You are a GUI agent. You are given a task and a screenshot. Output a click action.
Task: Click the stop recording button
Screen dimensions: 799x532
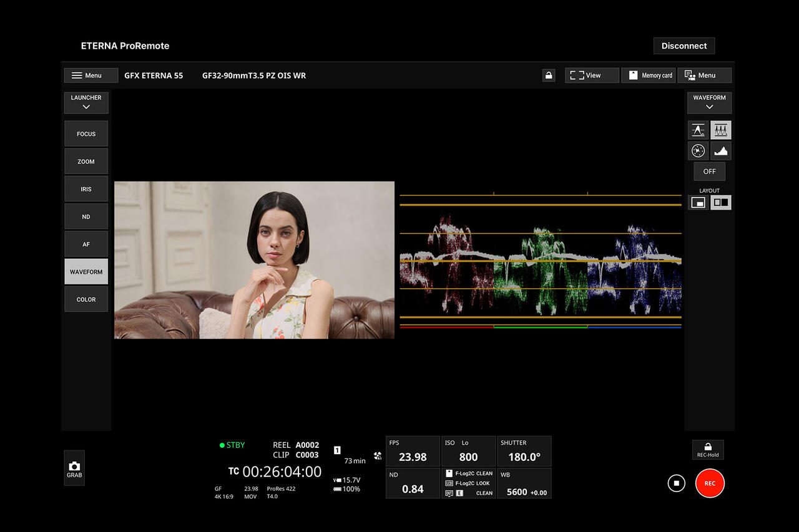(677, 483)
